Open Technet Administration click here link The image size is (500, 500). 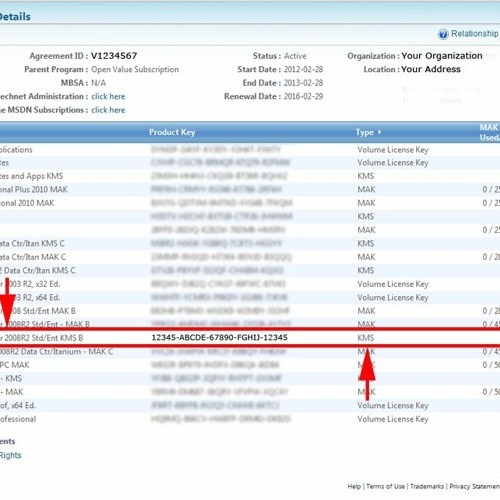(108, 97)
